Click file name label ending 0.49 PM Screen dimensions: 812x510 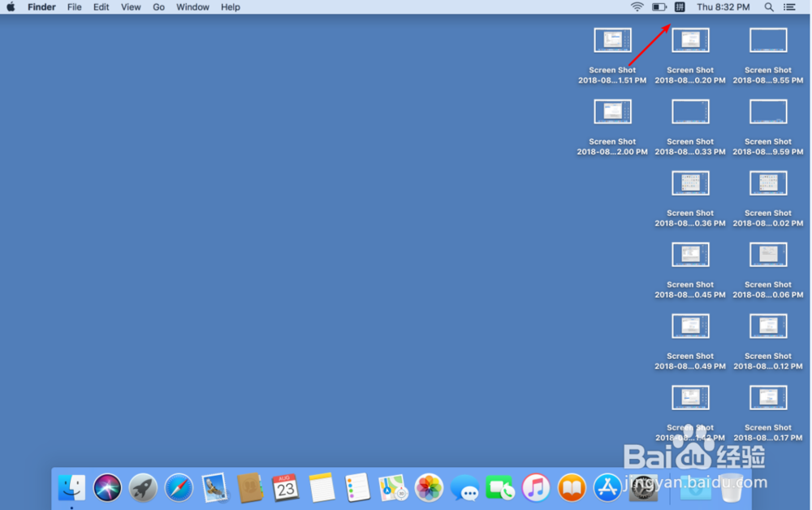click(x=689, y=361)
